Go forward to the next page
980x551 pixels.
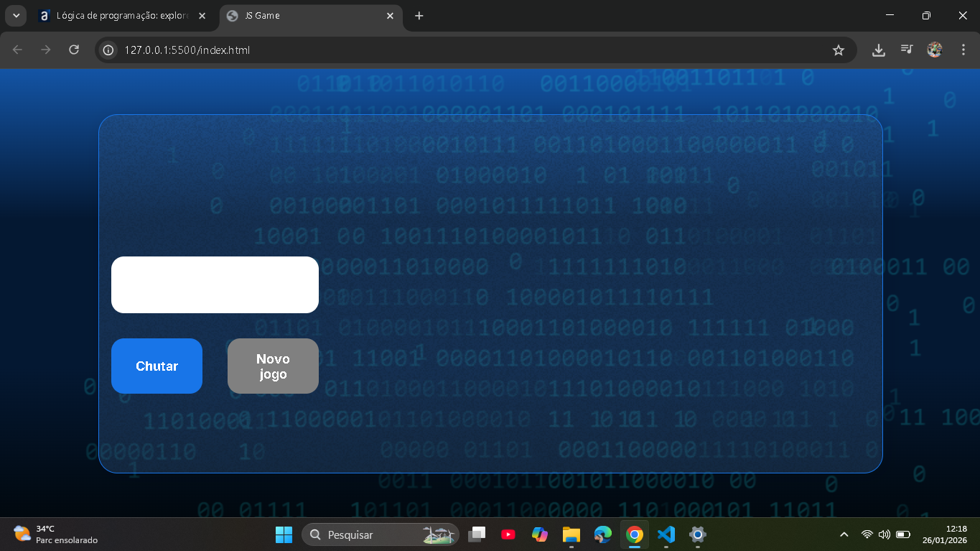coord(46,50)
